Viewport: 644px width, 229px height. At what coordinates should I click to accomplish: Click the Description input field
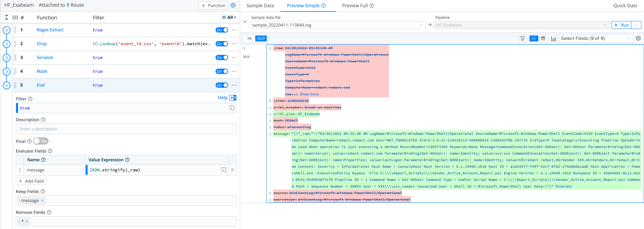(126, 129)
